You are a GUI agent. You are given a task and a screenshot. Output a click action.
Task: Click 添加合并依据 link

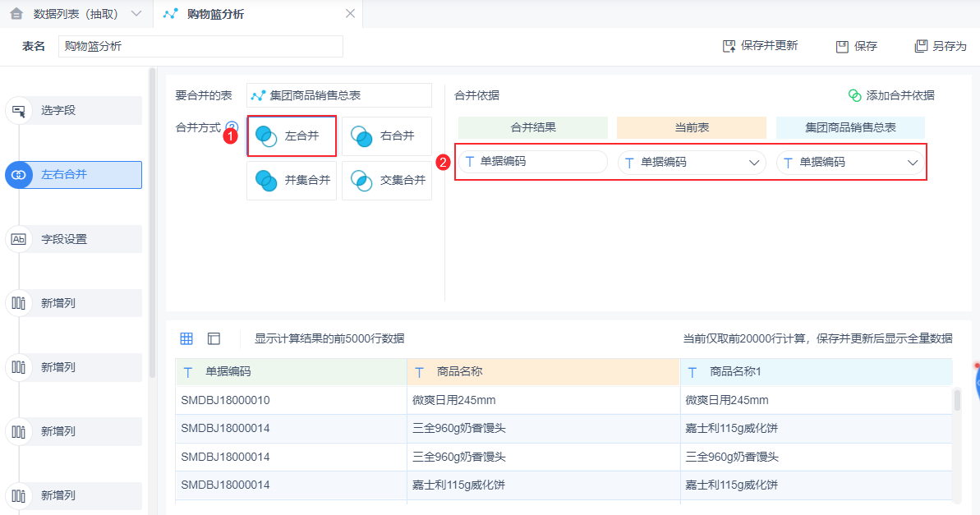click(891, 95)
